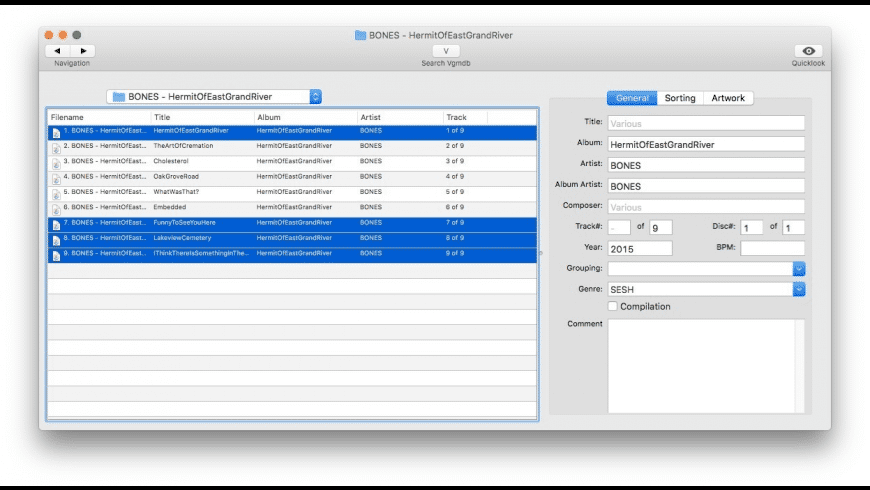Click the Genre field showing SESH

(x=700, y=289)
